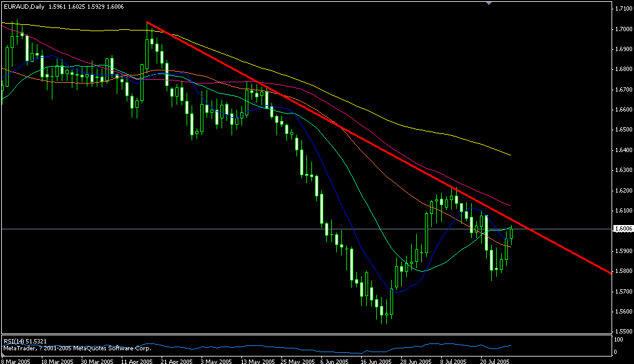Click the 1.5500 price axis label

pyautogui.click(x=623, y=331)
